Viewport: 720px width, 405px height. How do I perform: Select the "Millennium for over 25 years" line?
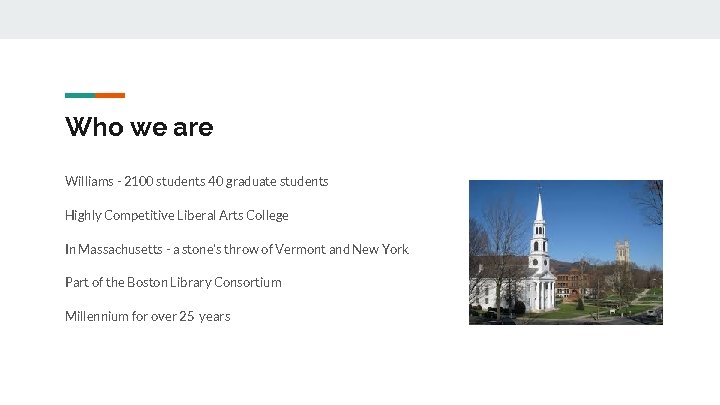(147, 316)
